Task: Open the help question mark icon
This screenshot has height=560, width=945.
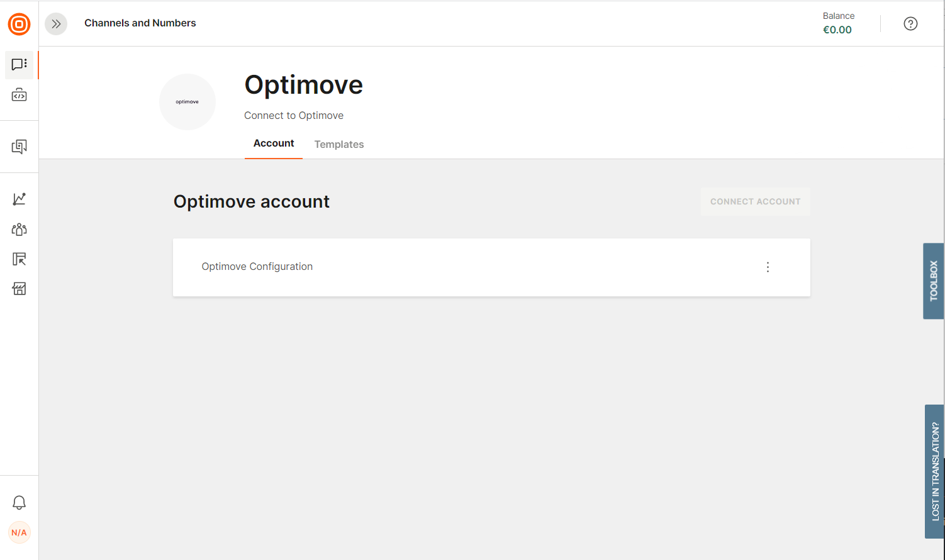Action: (910, 24)
